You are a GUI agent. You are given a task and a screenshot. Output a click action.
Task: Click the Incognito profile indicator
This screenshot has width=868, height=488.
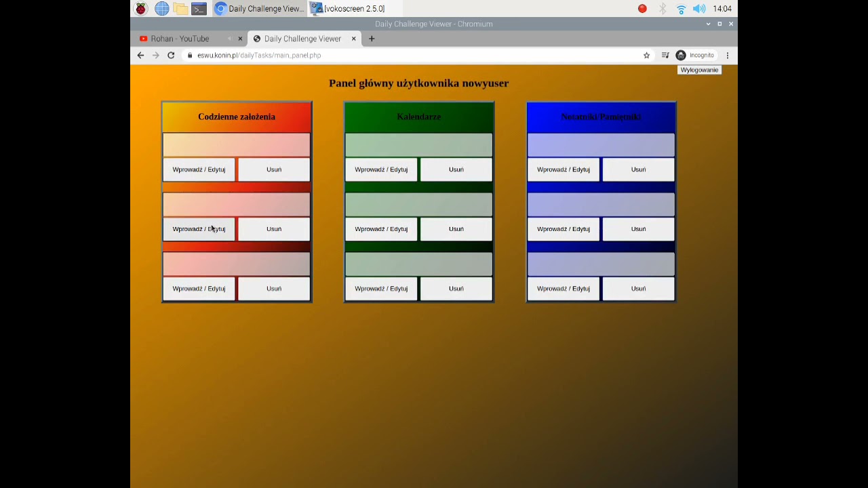(695, 56)
